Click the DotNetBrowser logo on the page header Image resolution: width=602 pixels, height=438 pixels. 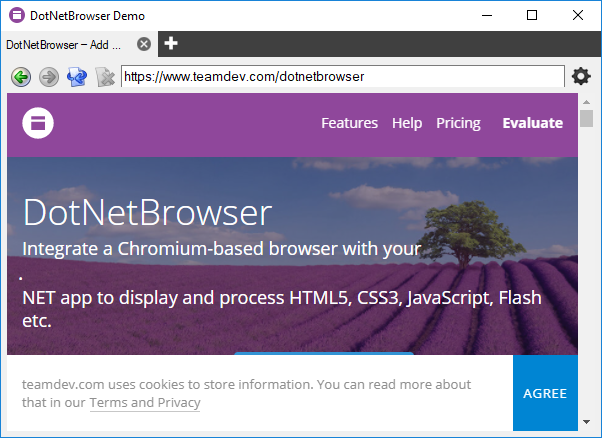click(38, 123)
